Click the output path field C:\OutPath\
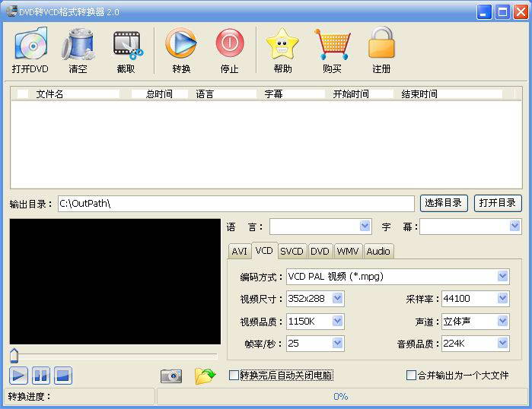532x409 pixels. [x=236, y=204]
